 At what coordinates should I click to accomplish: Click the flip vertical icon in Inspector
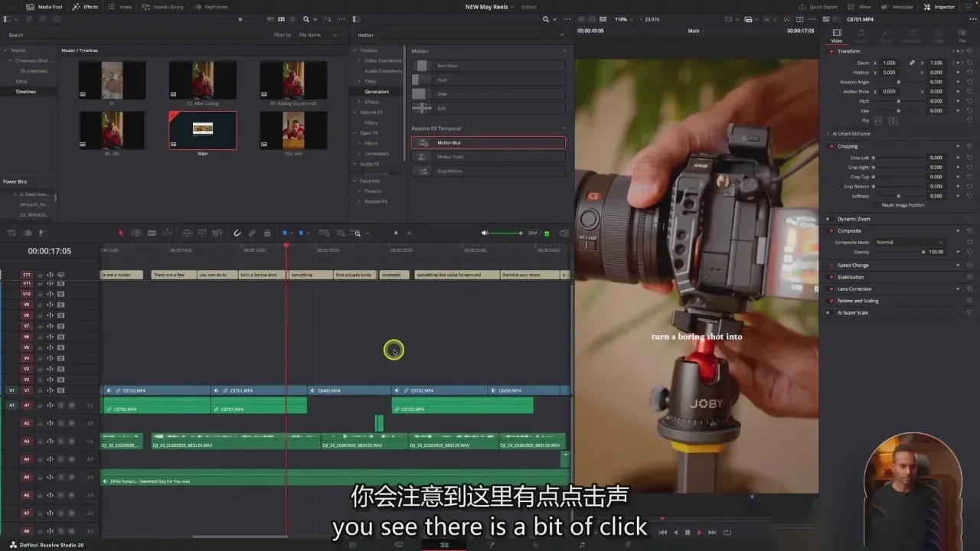(893, 121)
